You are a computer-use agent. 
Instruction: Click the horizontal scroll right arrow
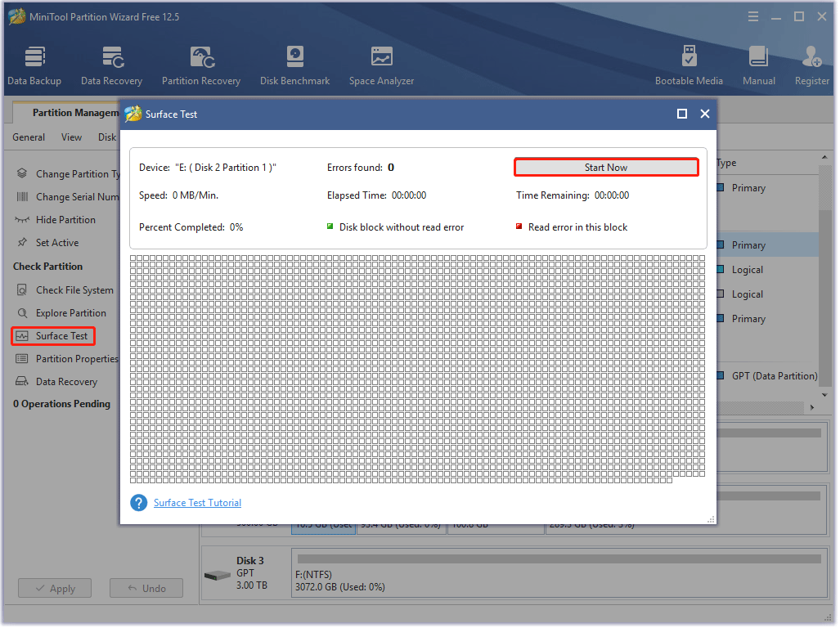813,408
